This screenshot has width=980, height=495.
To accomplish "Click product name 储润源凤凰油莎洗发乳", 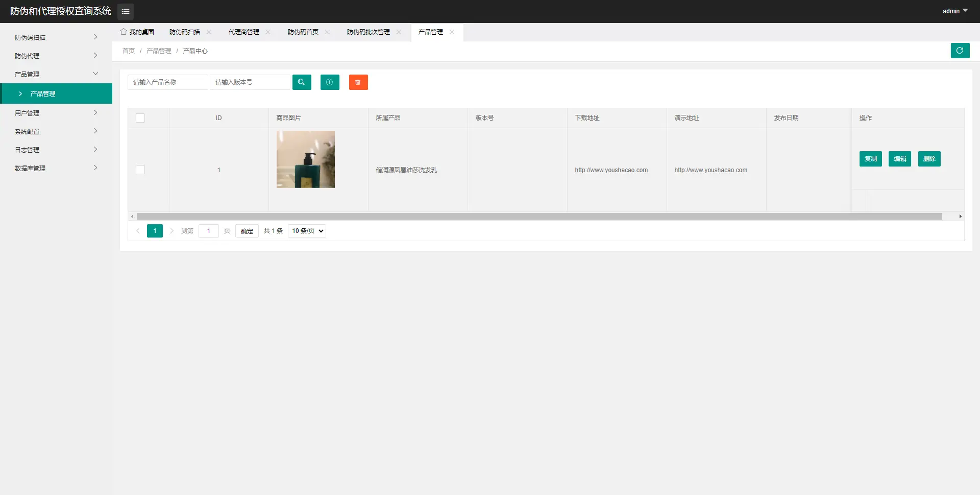I will 406,170.
